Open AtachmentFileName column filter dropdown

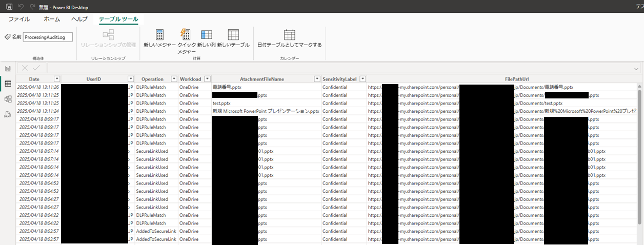pos(316,79)
